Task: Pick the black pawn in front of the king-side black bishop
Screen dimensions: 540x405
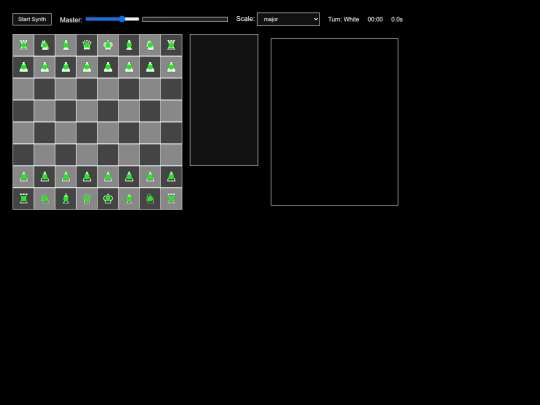Action: 129,67
